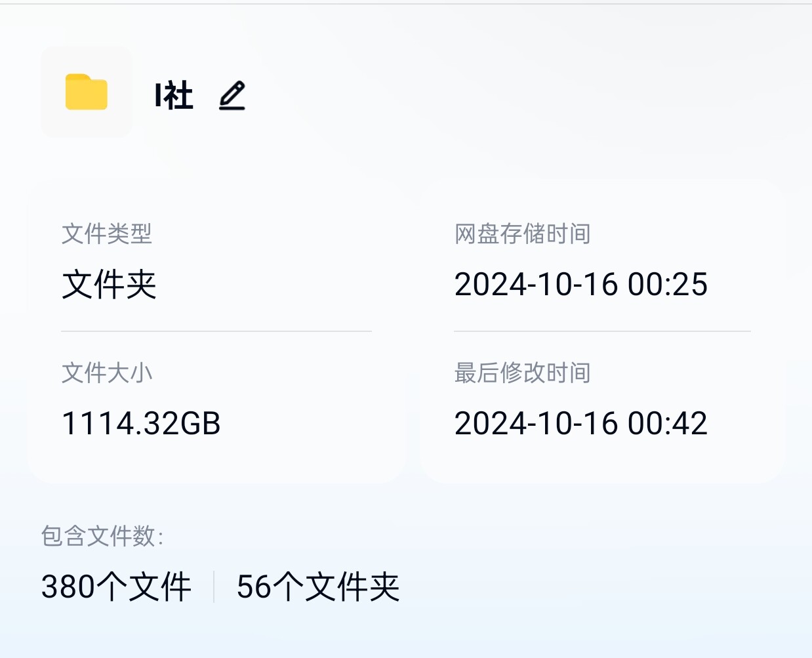Select the 2024-10-16 00:25 storage time
This screenshot has width=812, height=658.
[581, 284]
